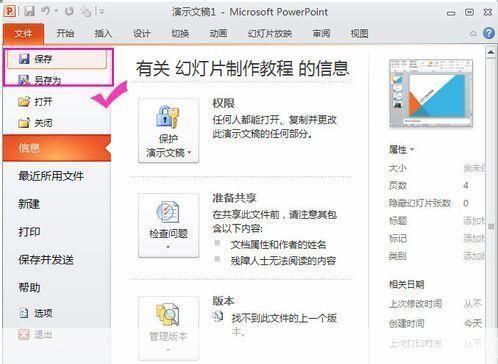
Task: Click the 权限 heading
Action: coord(224,103)
